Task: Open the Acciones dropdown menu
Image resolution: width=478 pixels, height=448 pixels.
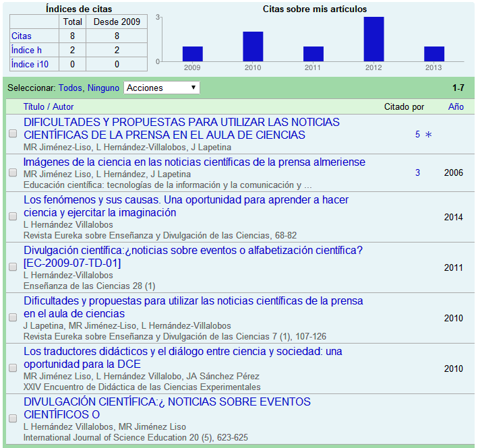Action: point(161,88)
